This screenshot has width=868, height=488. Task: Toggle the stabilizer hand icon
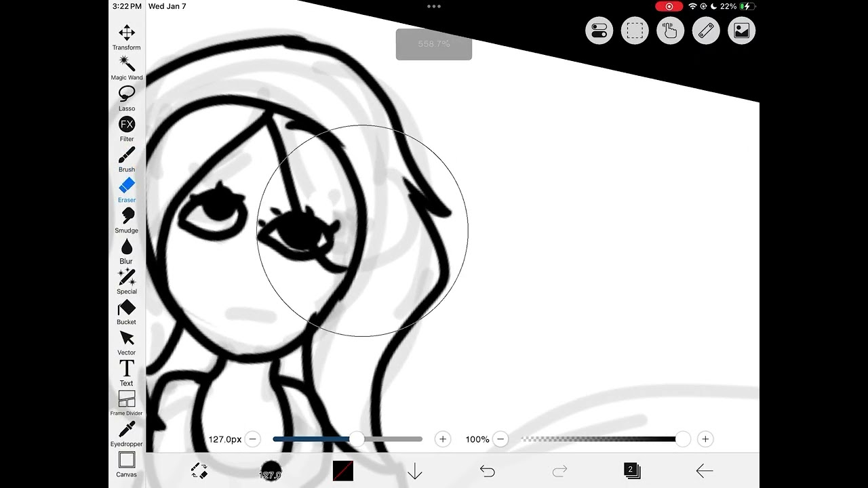[x=671, y=30]
